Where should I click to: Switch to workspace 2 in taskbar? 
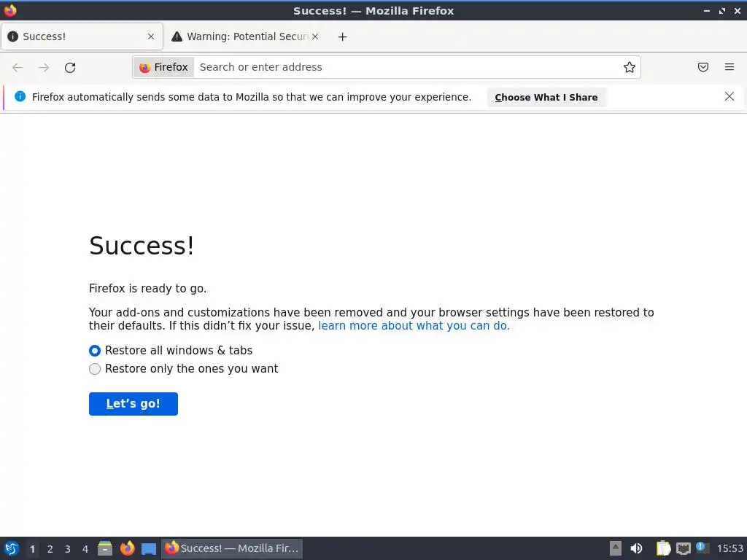(x=50, y=549)
